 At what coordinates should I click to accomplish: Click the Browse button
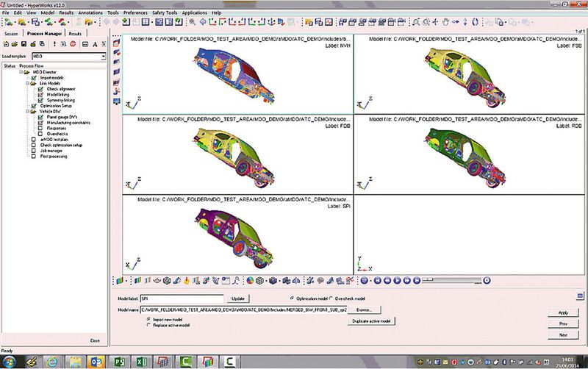coord(364,309)
